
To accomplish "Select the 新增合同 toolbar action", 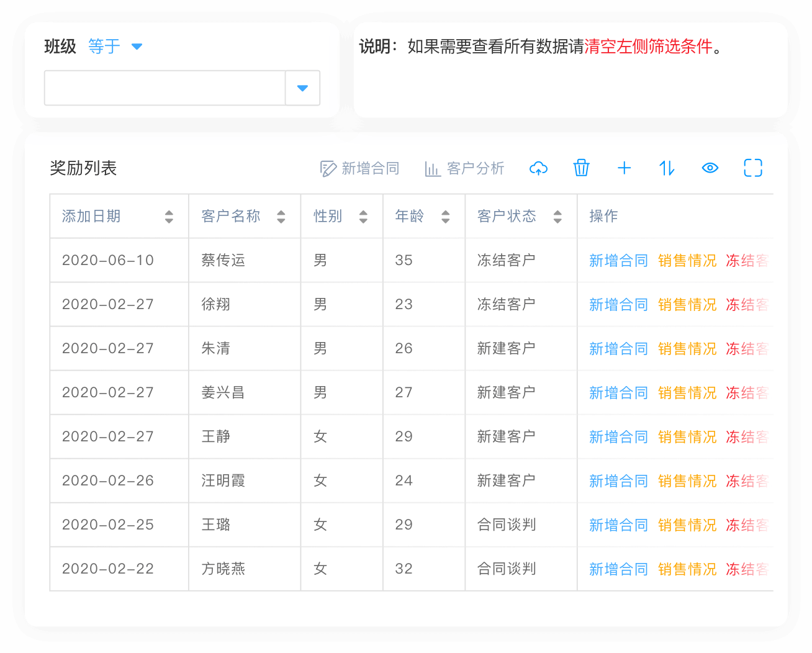I will tap(369, 168).
